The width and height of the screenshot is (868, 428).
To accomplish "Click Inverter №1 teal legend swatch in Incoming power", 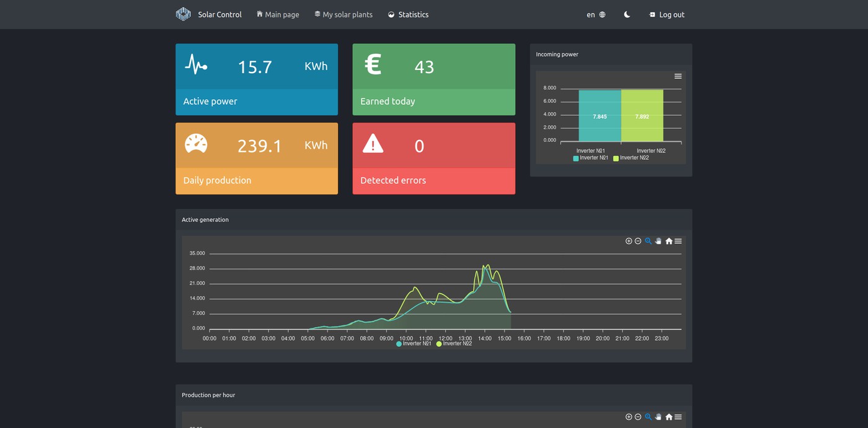I will point(576,159).
